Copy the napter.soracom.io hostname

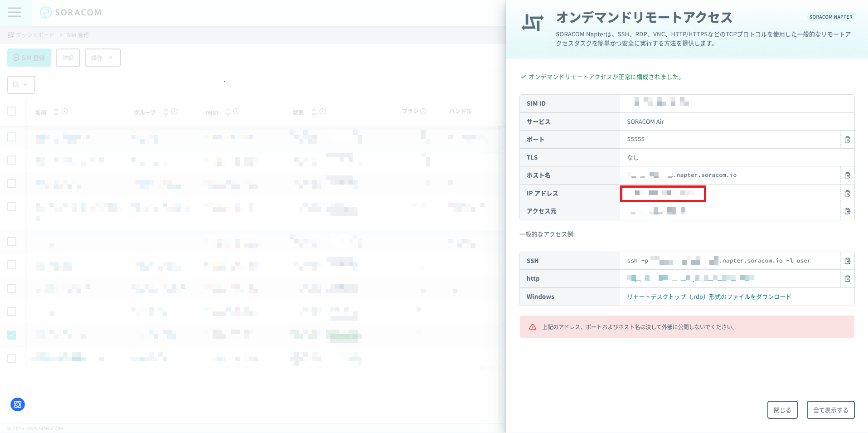[x=847, y=175]
